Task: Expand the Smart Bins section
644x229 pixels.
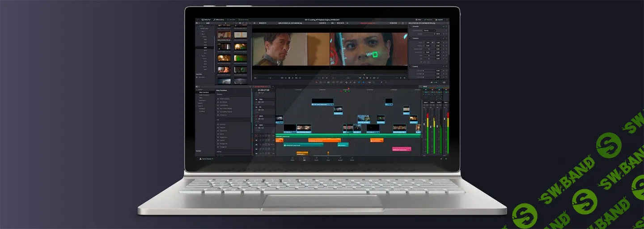Action: pos(199,74)
